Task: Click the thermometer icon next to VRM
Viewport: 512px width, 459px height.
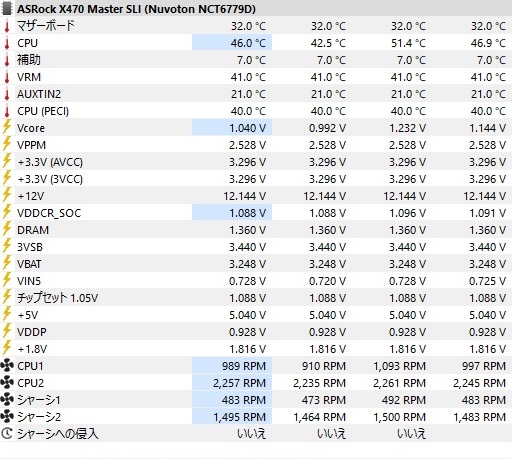Action: click(x=7, y=77)
